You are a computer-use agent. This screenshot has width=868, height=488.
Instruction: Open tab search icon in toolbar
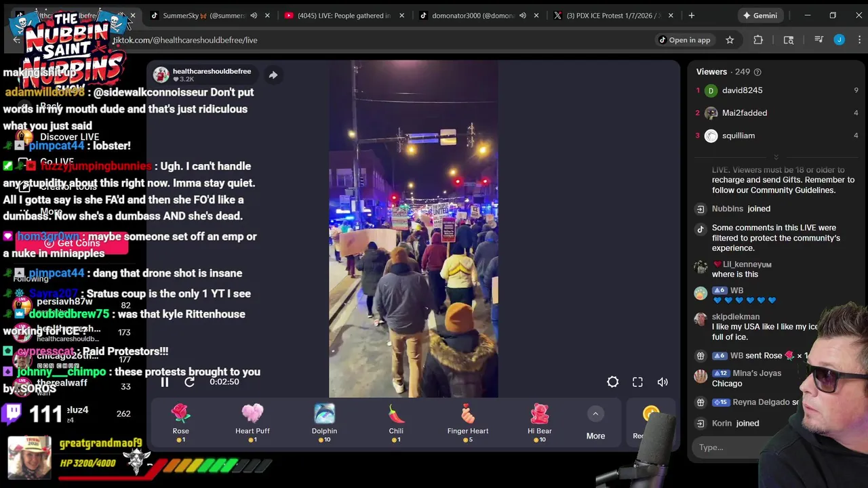click(x=789, y=40)
